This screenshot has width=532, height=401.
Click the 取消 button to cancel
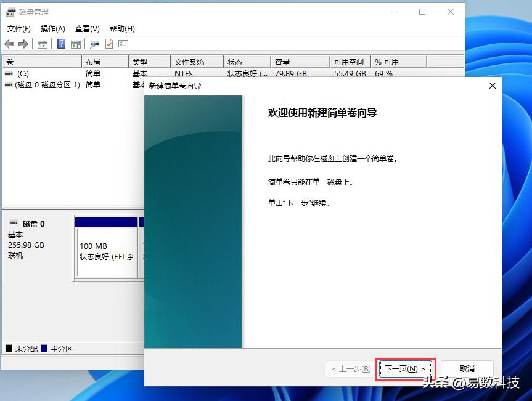pos(467,368)
